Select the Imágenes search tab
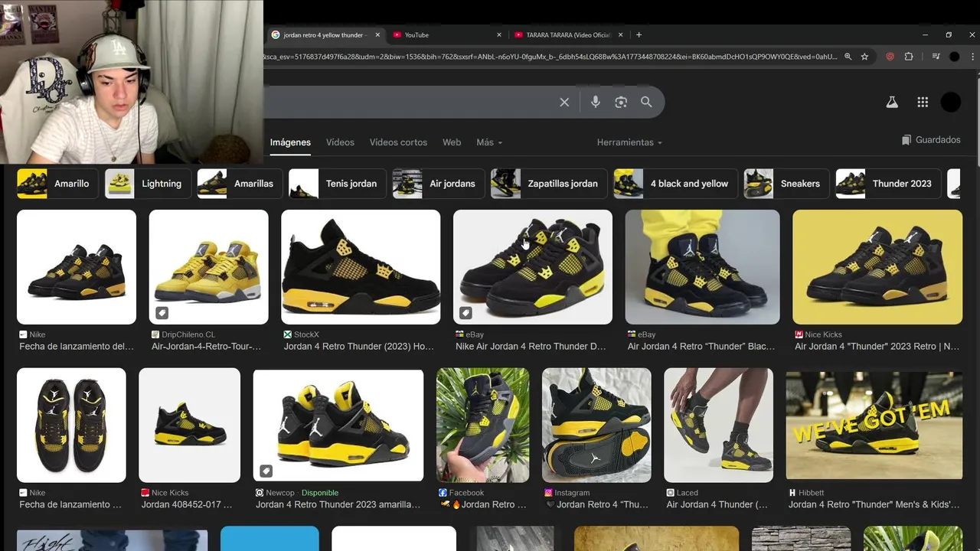This screenshot has height=551, width=980. pyautogui.click(x=290, y=142)
